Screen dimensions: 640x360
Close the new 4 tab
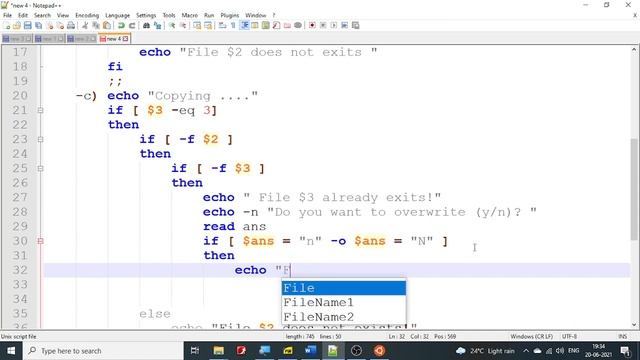click(125, 39)
